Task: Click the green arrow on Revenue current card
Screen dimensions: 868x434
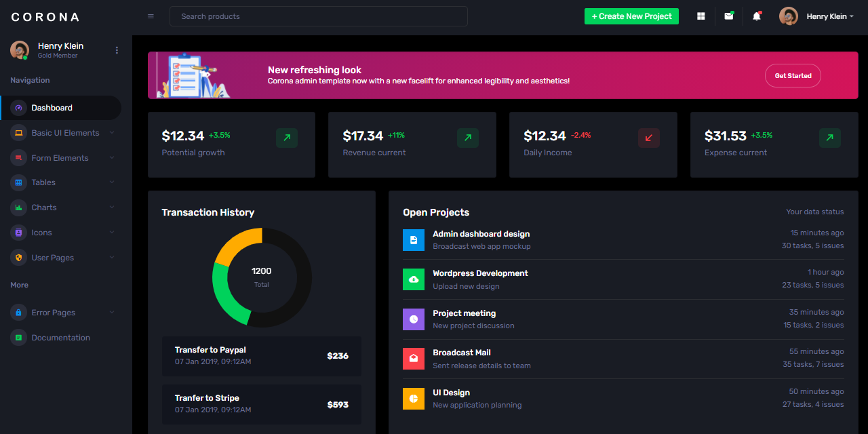Action: coord(468,138)
